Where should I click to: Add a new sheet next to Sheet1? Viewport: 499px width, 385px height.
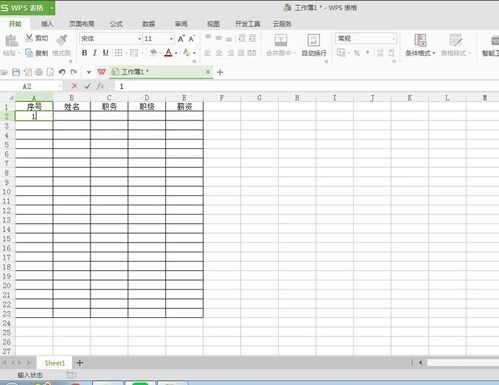(80, 363)
